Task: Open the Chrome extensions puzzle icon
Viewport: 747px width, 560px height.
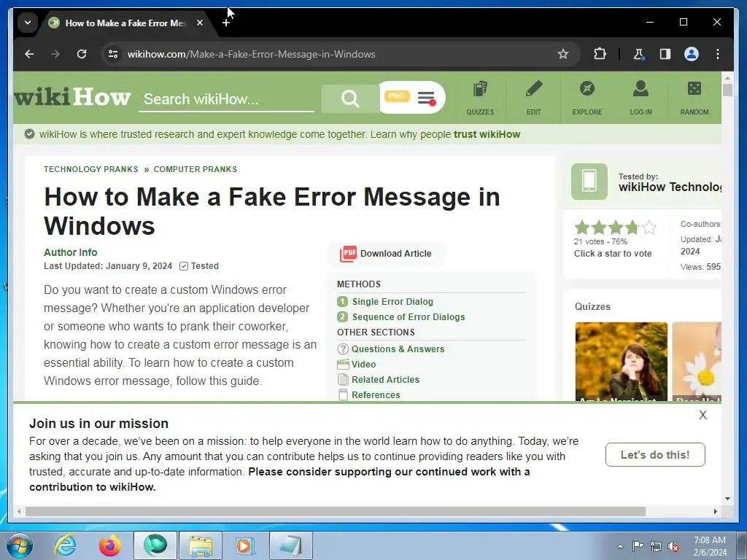Action: [x=600, y=54]
